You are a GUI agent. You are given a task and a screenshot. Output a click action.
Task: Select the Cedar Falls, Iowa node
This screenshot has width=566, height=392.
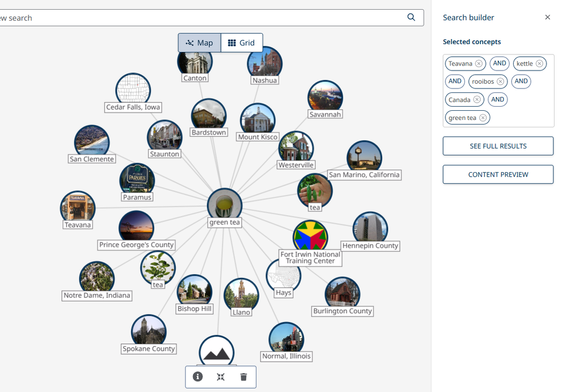pyautogui.click(x=133, y=90)
